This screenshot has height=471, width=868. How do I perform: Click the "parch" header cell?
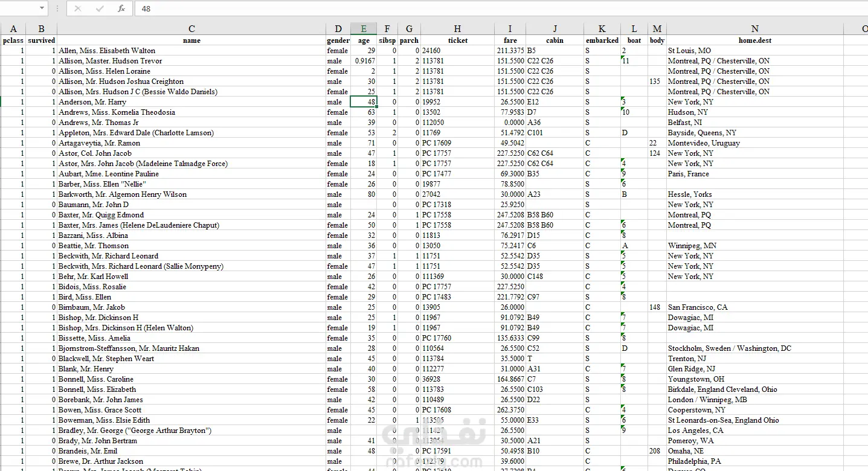tap(409, 40)
